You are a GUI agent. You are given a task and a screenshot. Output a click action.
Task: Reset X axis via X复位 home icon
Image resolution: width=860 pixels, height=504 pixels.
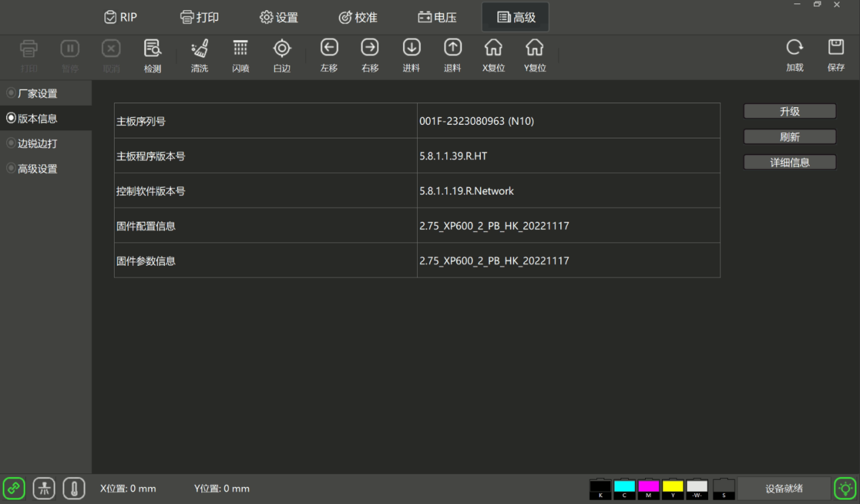(x=494, y=47)
